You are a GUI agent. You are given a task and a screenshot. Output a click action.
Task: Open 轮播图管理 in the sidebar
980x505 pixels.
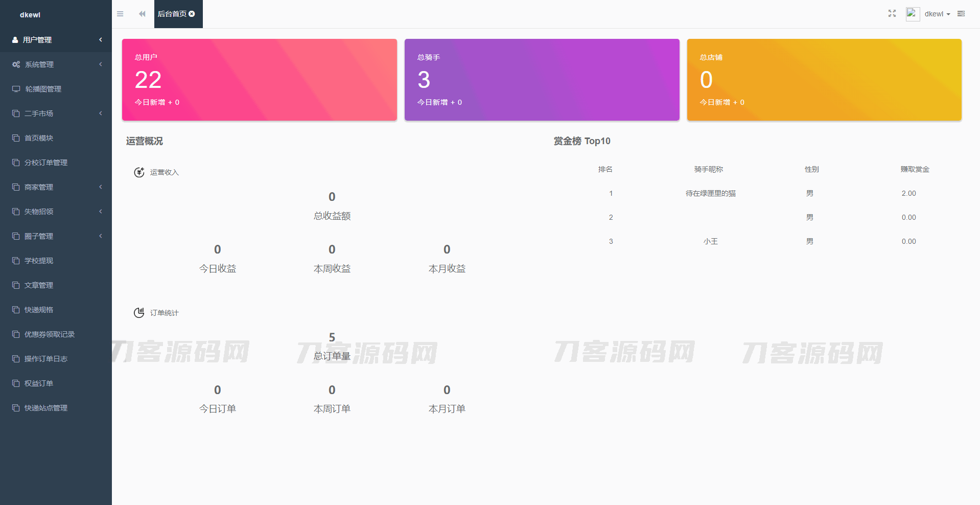coord(43,89)
